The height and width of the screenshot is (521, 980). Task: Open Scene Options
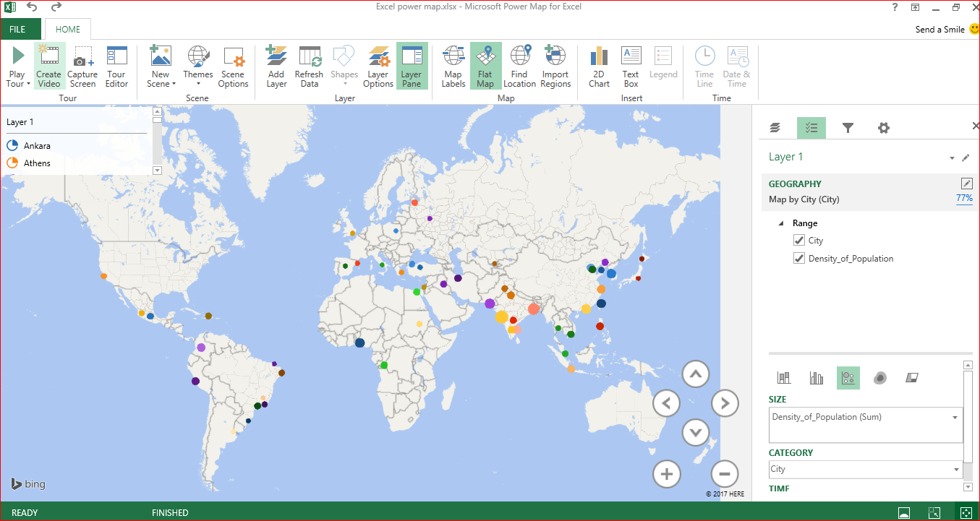[233, 66]
